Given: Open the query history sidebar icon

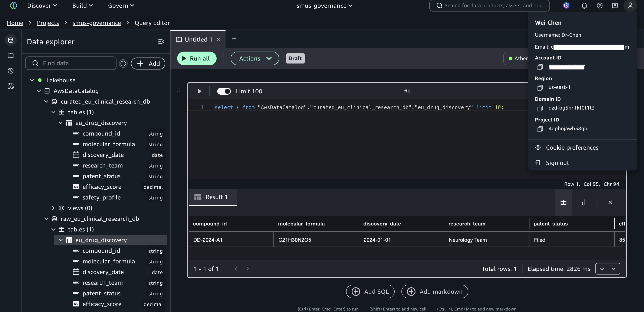Looking at the screenshot, I should pos(10,71).
